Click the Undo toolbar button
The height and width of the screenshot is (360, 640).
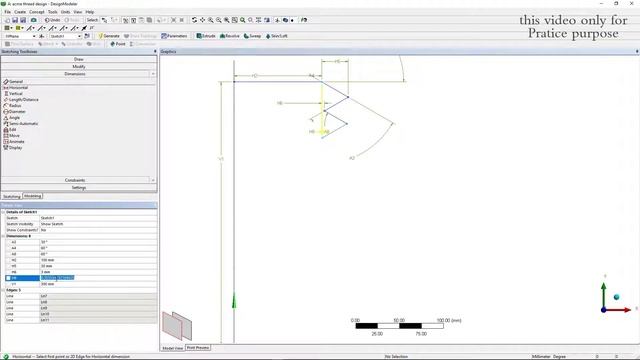52,20
